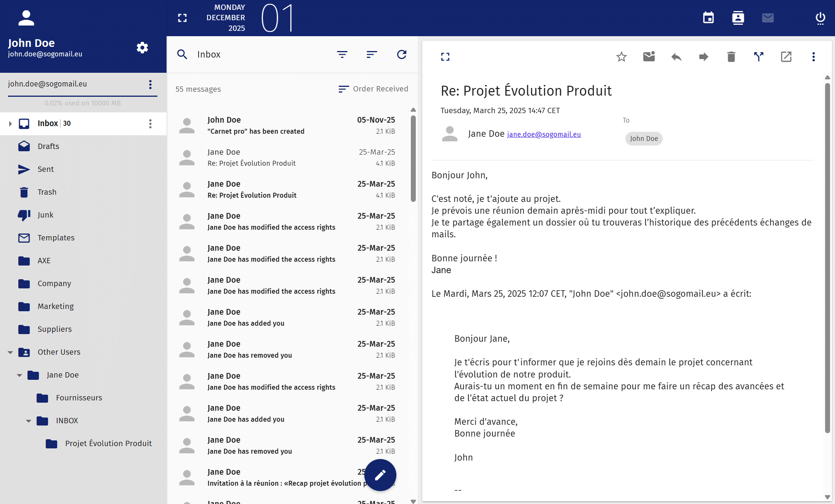Open the Address Book module icon
The width and height of the screenshot is (835, 504).
pyautogui.click(x=738, y=18)
